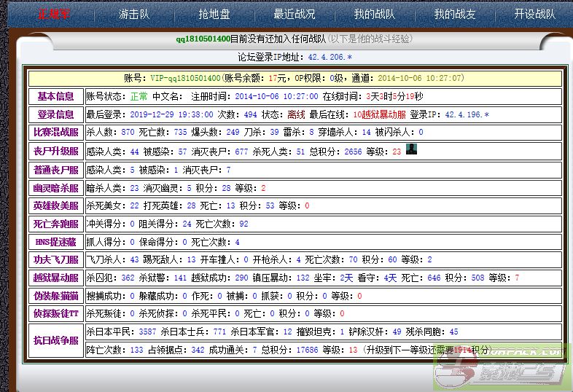Click the 幽灵暗杀服 server label
This screenshot has height=392, width=573.
pyautogui.click(x=55, y=188)
